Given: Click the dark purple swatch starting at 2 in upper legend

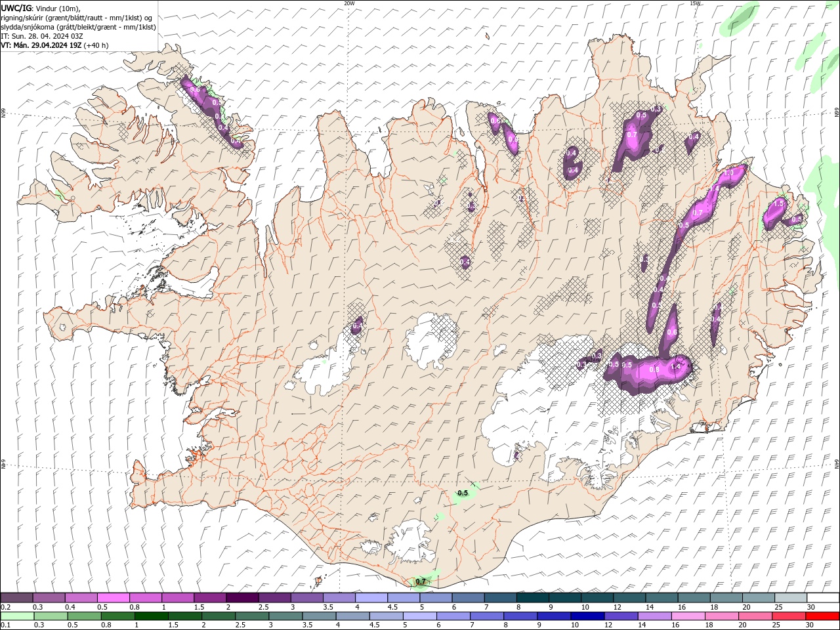Looking at the screenshot, I should pos(243,598).
